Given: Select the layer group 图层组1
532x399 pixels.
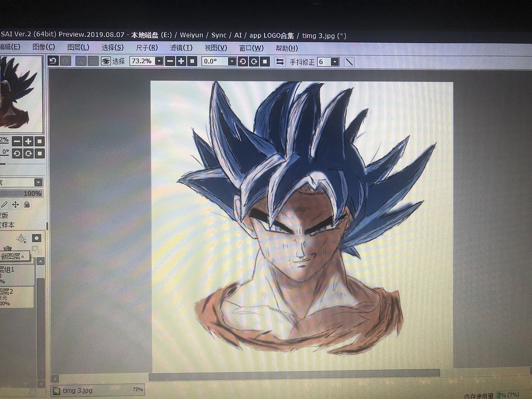Looking at the screenshot, I should (17, 275).
